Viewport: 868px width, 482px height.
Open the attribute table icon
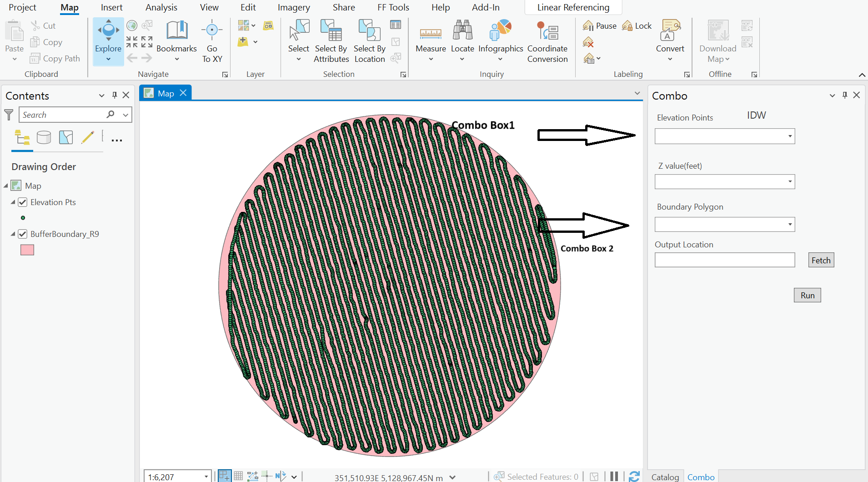click(x=396, y=25)
